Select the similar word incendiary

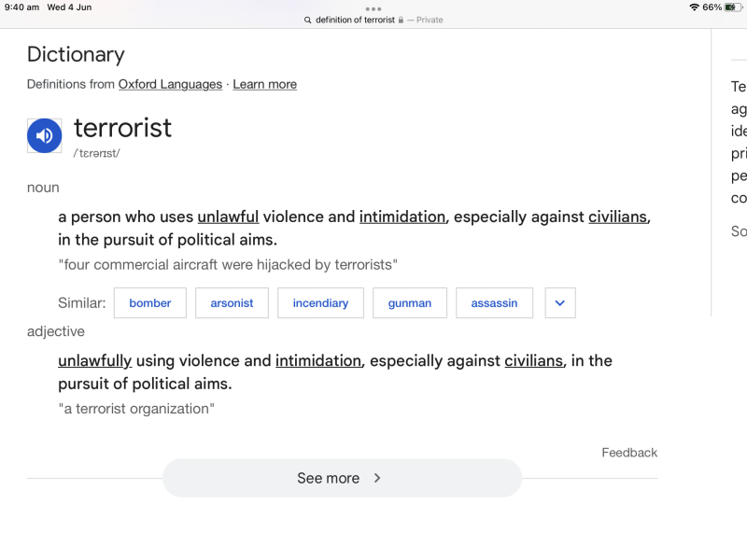coord(320,303)
